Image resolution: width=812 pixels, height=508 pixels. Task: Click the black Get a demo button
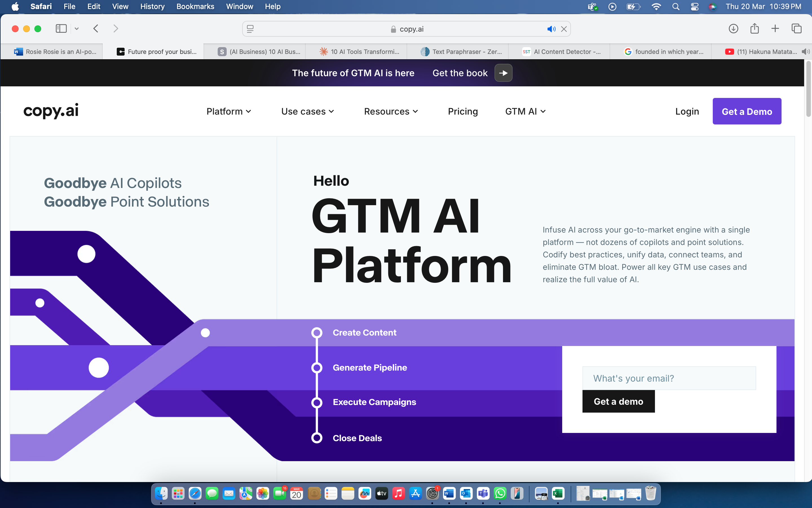click(x=618, y=402)
